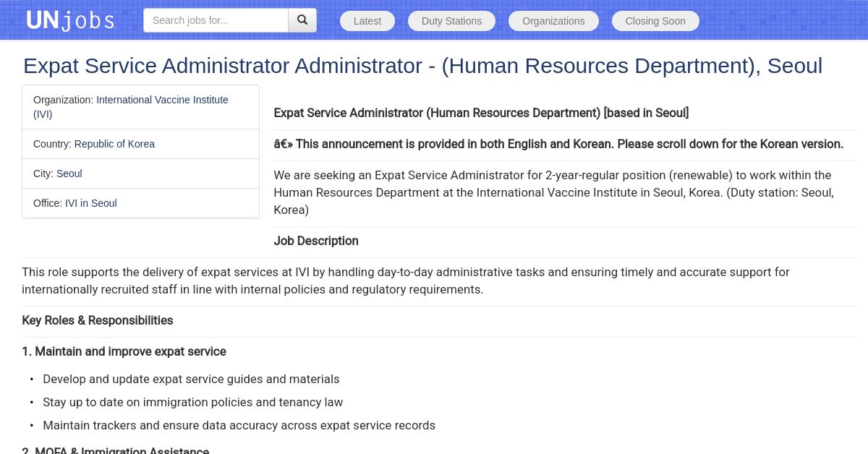Screen dimensions: 868x454
Task: Click the English and Korean announcement notice
Action: tap(558, 144)
